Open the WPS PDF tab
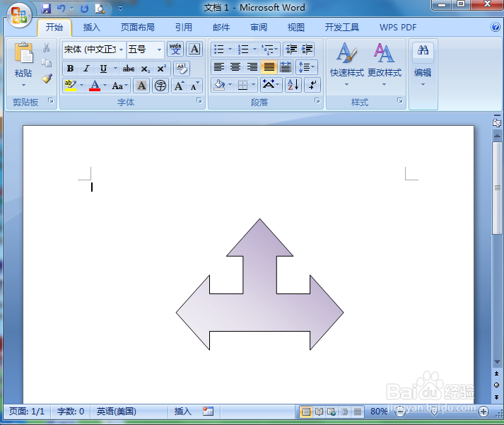 [398, 28]
